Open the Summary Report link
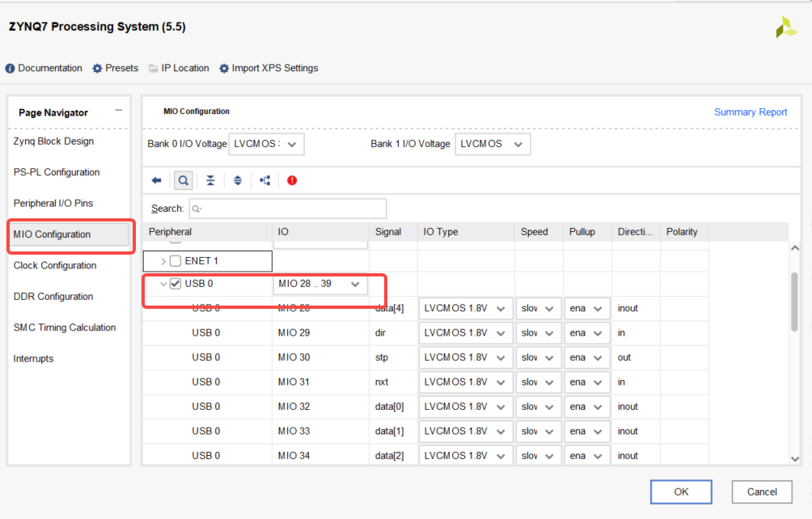Viewport: 812px width, 519px height. pyautogui.click(x=751, y=112)
